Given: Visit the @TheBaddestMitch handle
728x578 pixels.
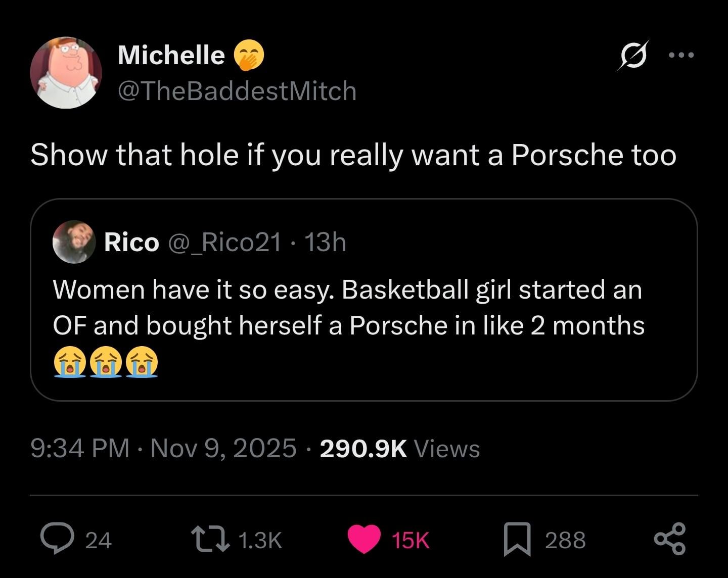Looking at the screenshot, I should (x=237, y=91).
